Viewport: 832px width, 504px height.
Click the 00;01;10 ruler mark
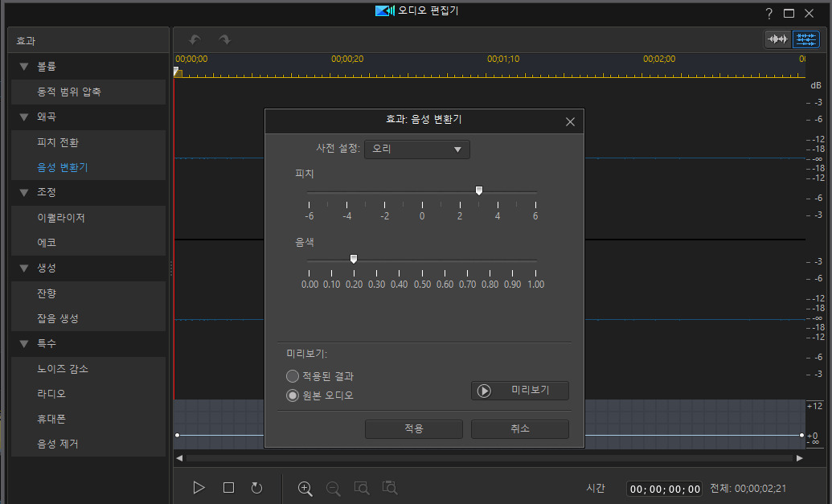tap(503, 59)
